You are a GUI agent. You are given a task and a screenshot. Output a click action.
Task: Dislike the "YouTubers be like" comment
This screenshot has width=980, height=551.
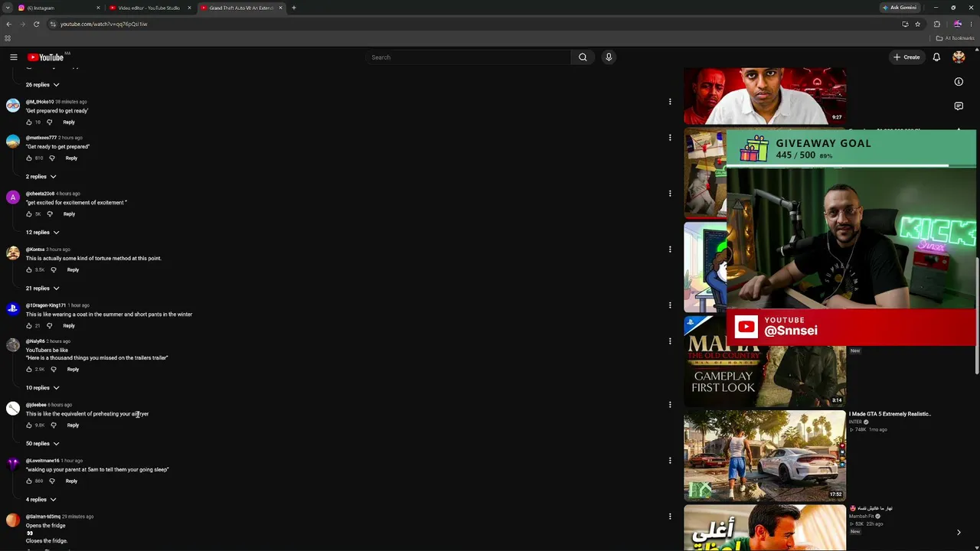[x=54, y=370]
